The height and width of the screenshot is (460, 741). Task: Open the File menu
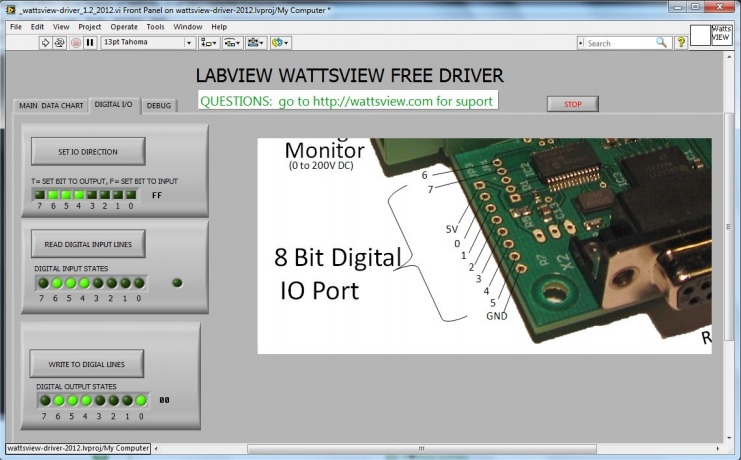tap(16, 27)
